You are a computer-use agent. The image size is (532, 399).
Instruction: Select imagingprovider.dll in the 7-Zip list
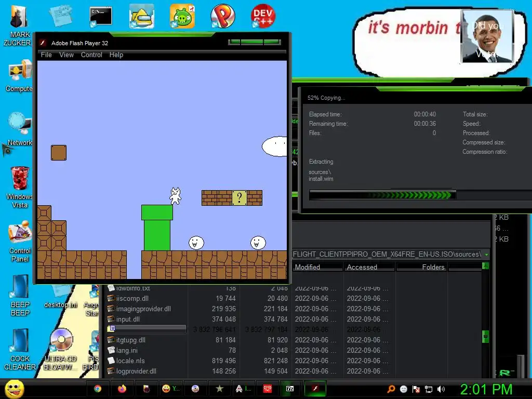(143, 309)
